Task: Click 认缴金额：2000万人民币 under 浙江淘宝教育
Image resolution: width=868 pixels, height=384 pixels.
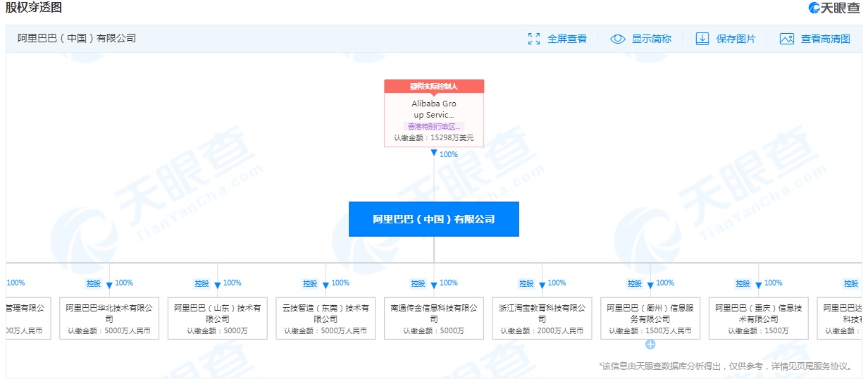Action: coord(542,330)
